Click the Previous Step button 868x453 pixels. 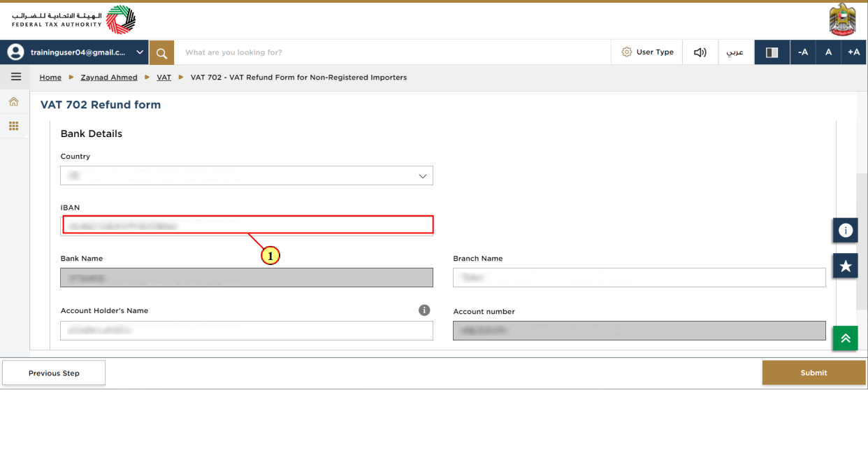click(54, 373)
